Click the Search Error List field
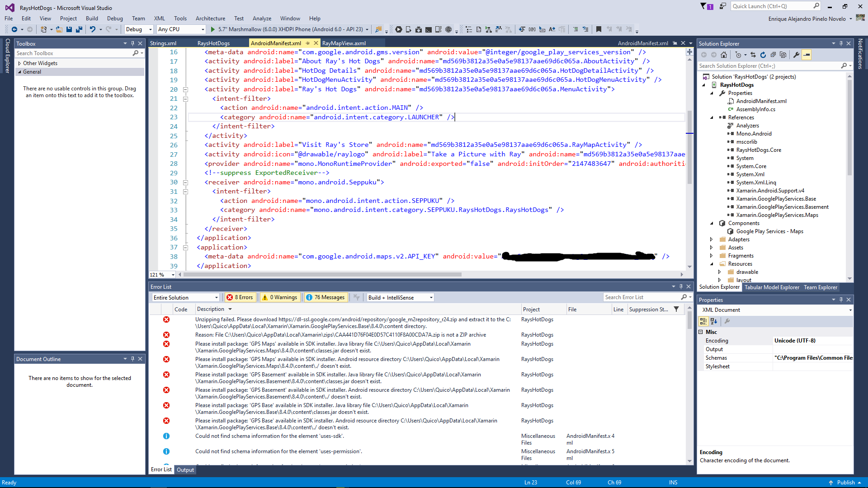Screen dimensions: 868x488 point(642,297)
